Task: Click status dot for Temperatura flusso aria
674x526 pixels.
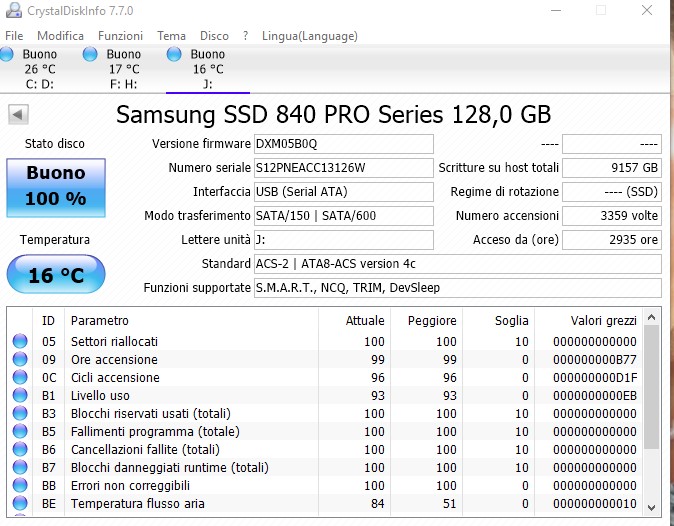Action: coord(20,503)
